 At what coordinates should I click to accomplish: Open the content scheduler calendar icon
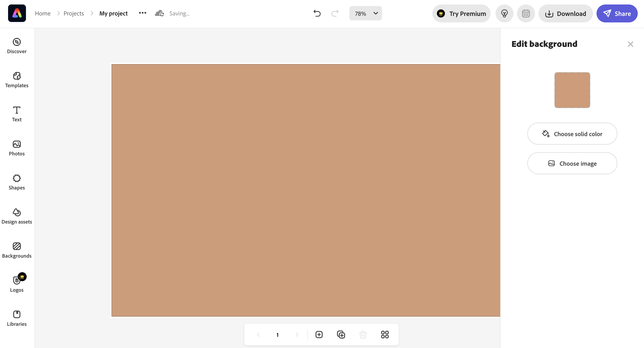[526, 13]
